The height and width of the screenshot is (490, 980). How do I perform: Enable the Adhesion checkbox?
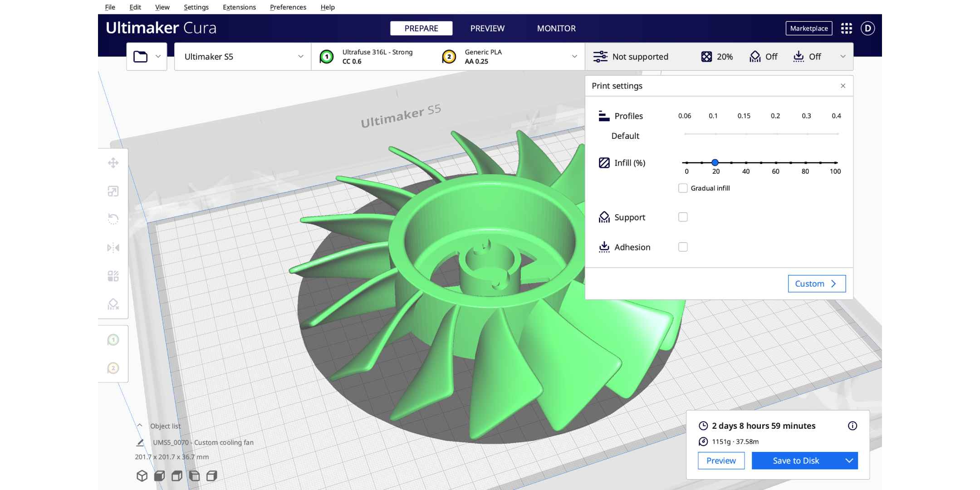point(683,247)
